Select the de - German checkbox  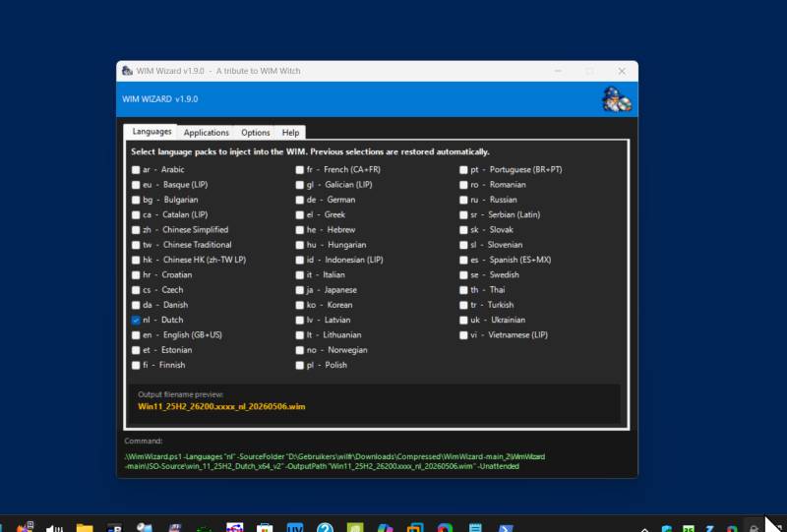[300, 200]
